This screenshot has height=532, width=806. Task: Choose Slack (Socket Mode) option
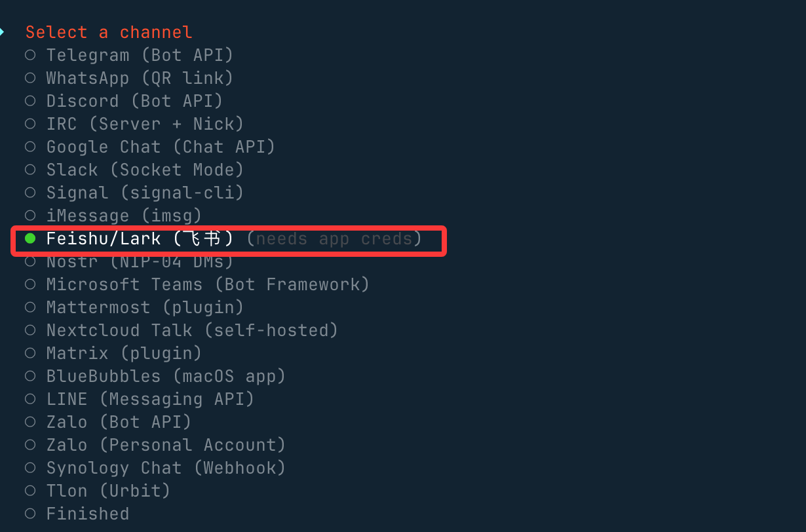coord(30,170)
